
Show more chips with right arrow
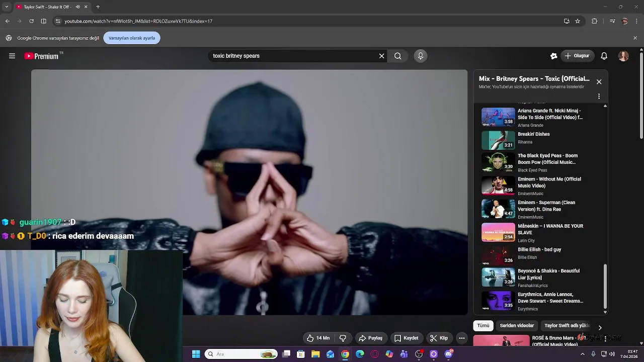coord(600,327)
